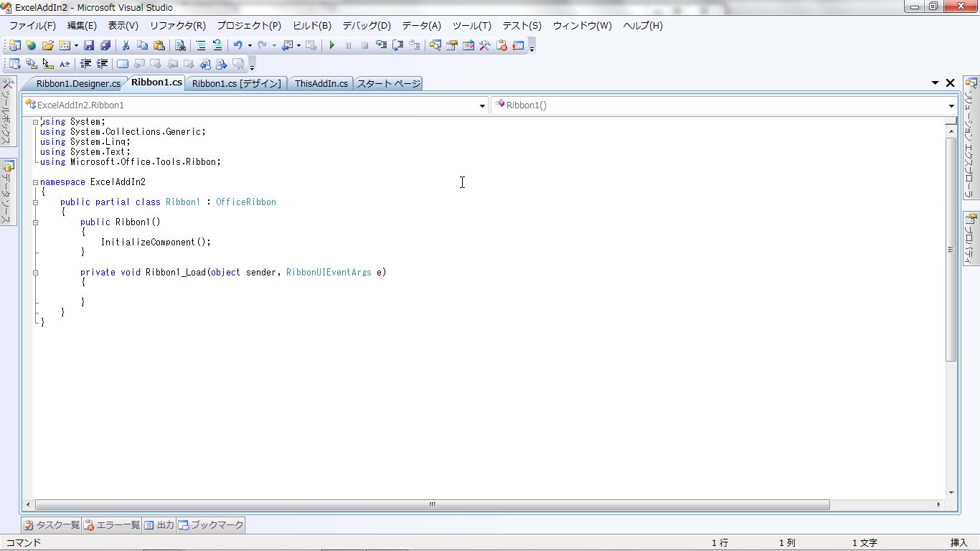Open the Object Browser toolbar icon
The width and height of the screenshot is (980, 551).
468,45
